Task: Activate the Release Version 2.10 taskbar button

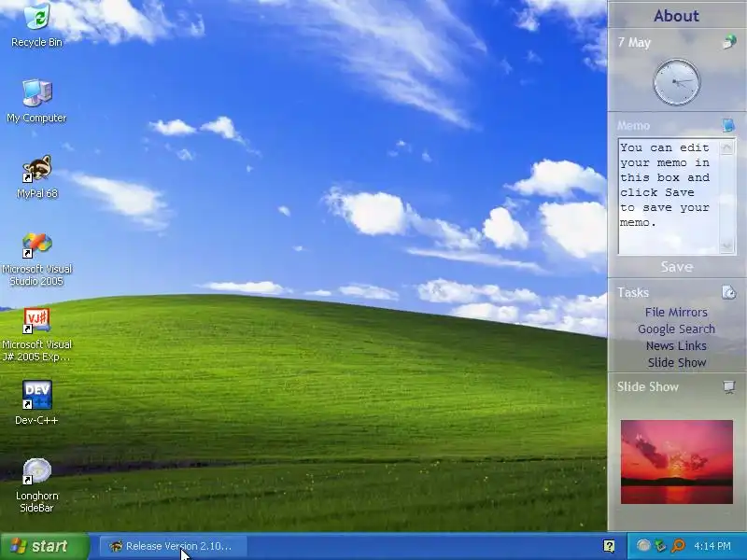Action: (x=173, y=546)
